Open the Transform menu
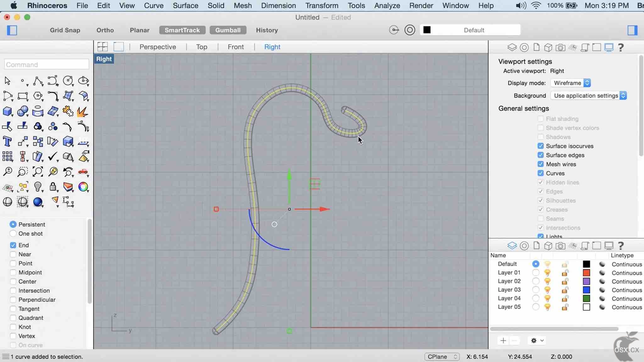Image resolution: width=644 pixels, height=362 pixels. click(322, 5)
